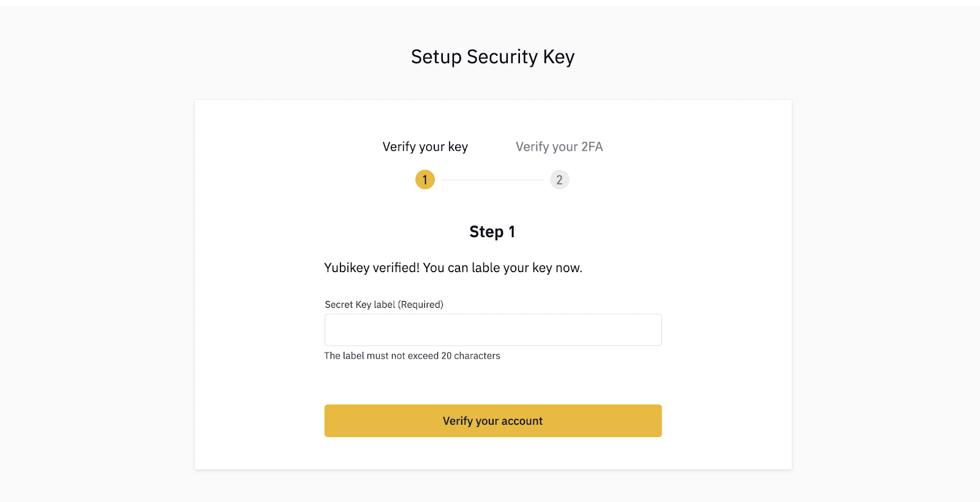Click the 20 characters limit hint text
The height and width of the screenshot is (502, 980).
pos(412,356)
